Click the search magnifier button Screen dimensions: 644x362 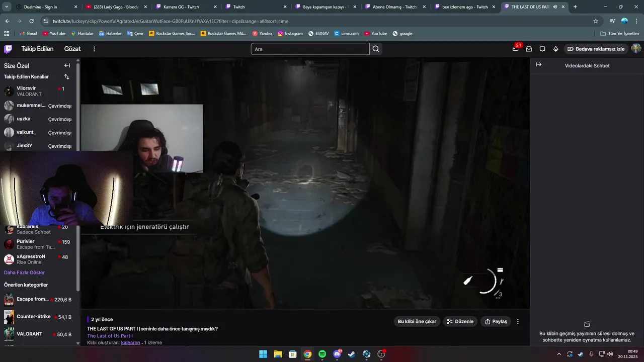(x=376, y=49)
